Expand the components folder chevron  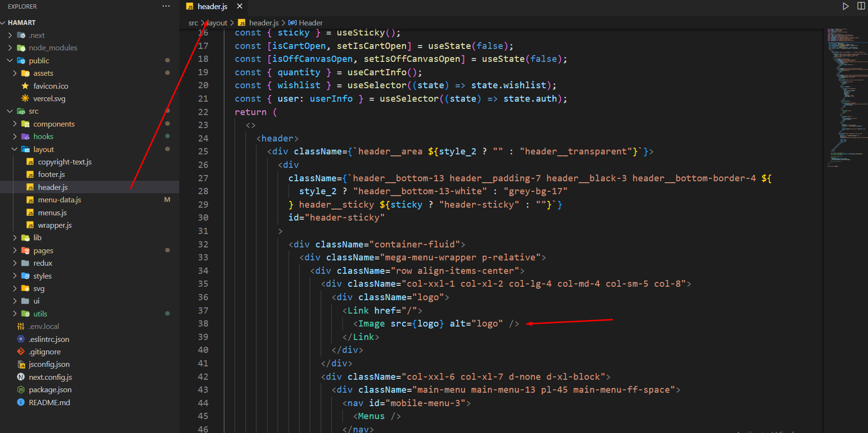point(15,124)
